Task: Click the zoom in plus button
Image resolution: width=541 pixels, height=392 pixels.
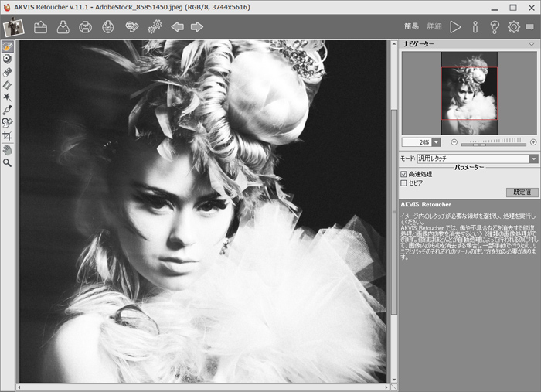Action: point(533,142)
